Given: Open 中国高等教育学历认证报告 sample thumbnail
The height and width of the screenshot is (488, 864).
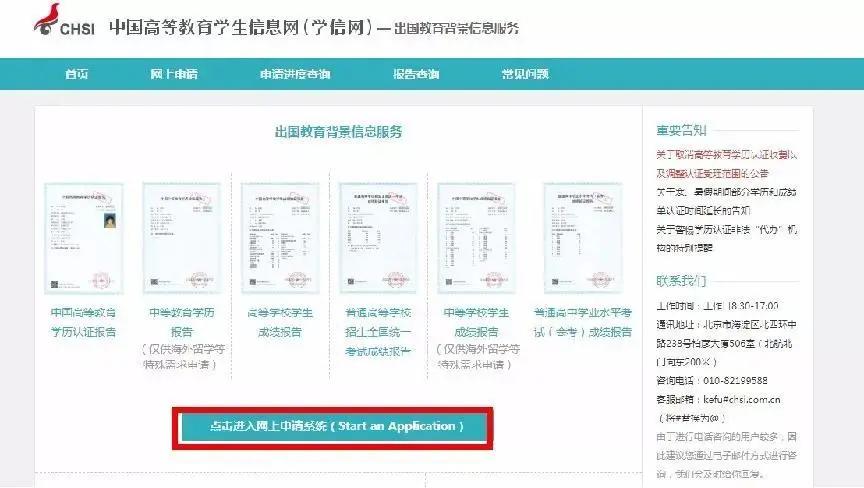Looking at the screenshot, I should coord(84,238).
